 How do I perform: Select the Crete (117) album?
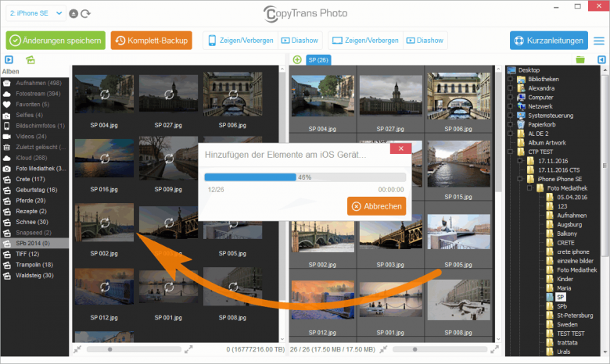[31, 180]
